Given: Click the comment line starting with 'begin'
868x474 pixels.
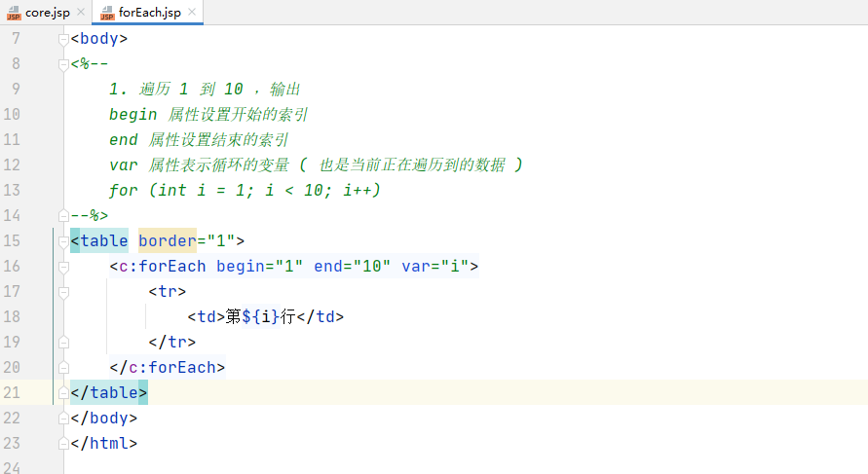Looking at the screenshot, I should tap(208, 115).
